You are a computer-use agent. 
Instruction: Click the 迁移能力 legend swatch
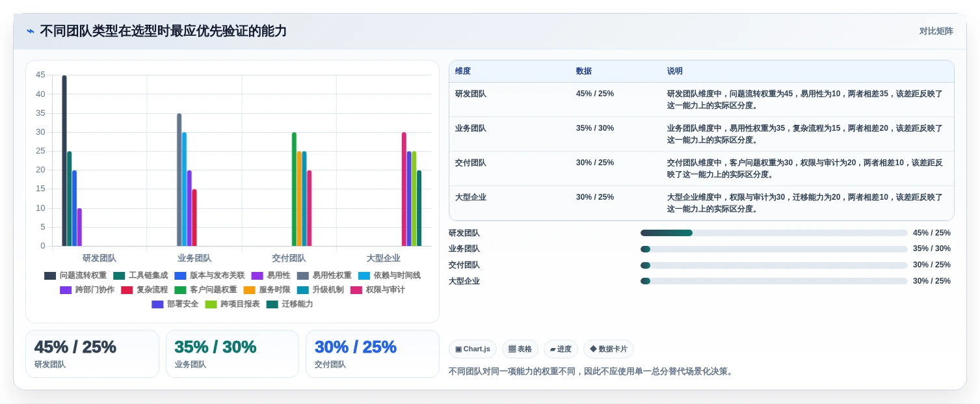point(272,304)
